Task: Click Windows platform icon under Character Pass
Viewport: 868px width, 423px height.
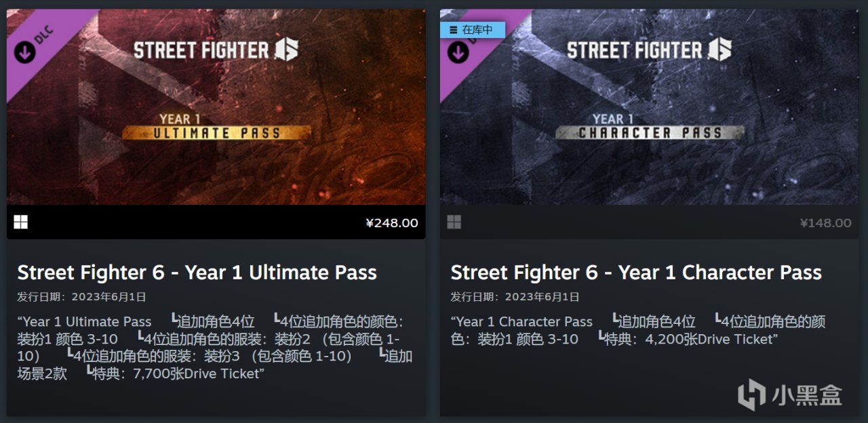Action: click(454, 222)
